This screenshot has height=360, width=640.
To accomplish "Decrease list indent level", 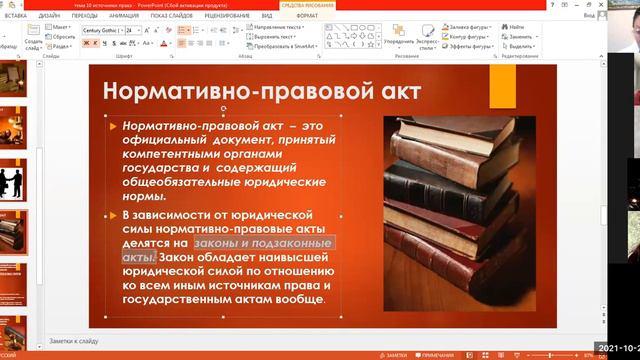I will pyautogui.click(x=213, y=31).
